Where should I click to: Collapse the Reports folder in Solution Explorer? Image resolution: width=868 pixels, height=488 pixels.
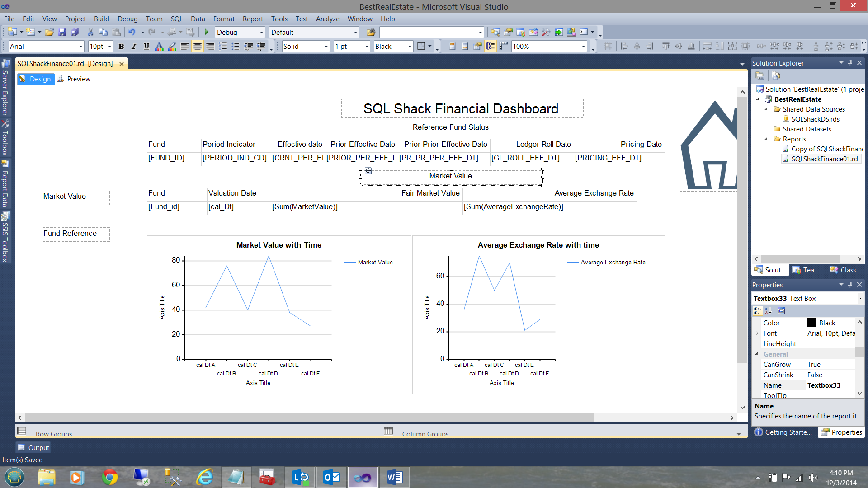(766, 139)
